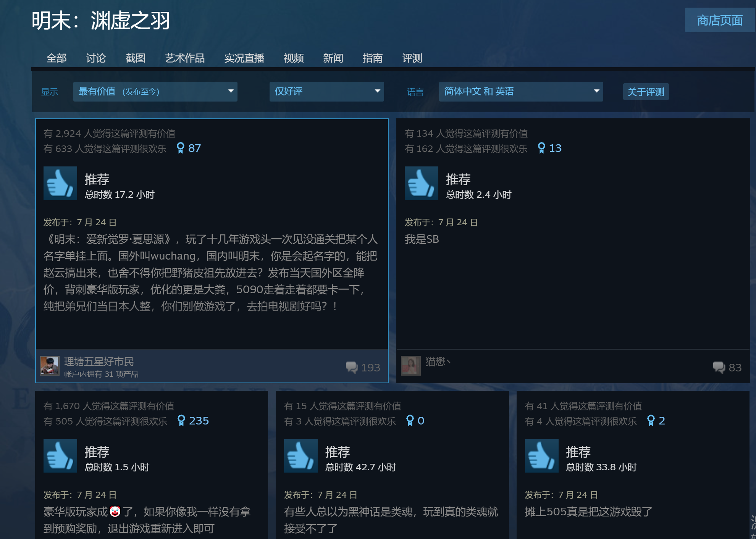The image size is (756, 539).
Task: Open the 最有价值 sort dropdown
Action: [155, 92]
